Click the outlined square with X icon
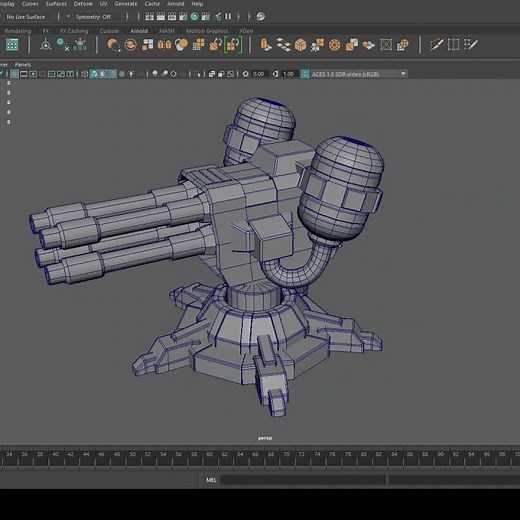This screenshot has width=520, height=520. (386, 44)
